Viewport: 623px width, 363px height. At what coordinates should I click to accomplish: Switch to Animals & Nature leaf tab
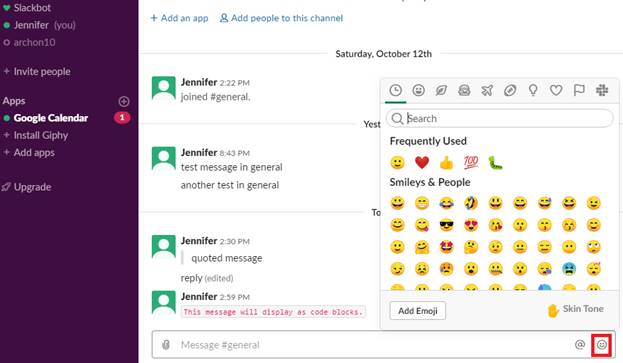tap(441, 91)
